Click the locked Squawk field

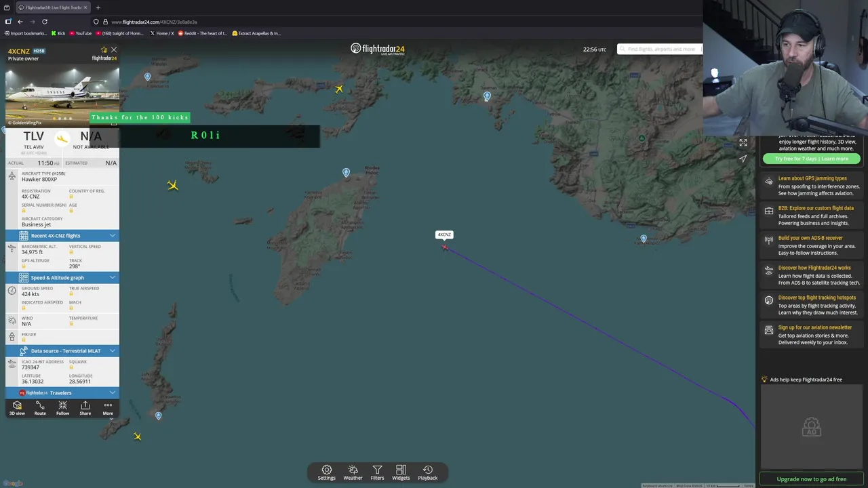(71, 367)
